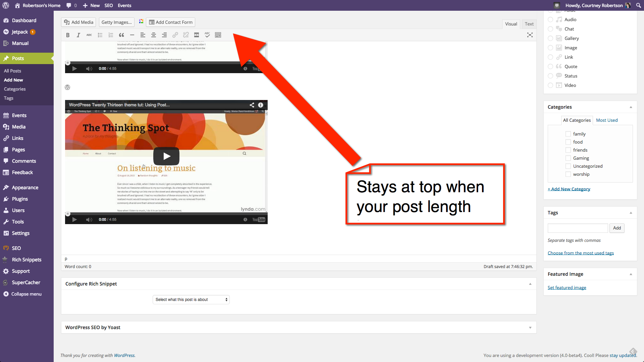This screenshot has height=362, width=644.
Task: Insert Read More tag
Action: click(197, 35)
